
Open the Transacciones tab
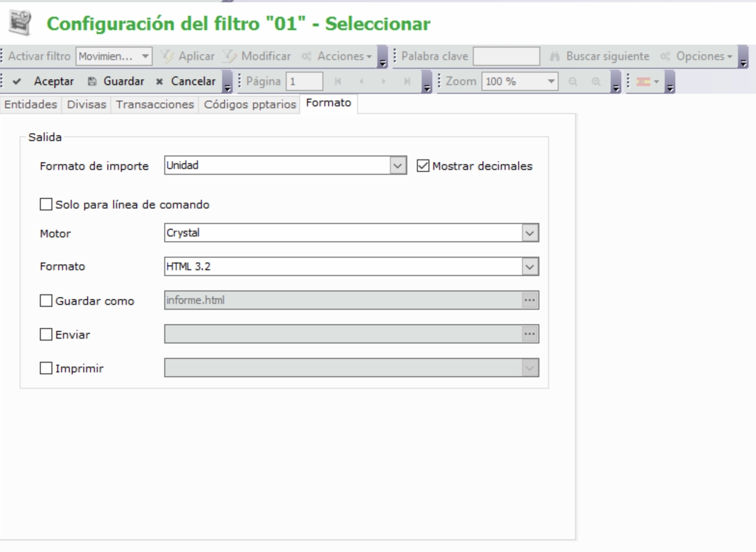point(154,104)
